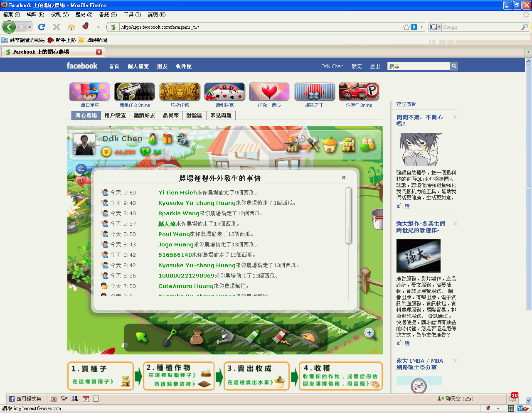Bookmark this page with the star icon

click(x=406, y=27)
